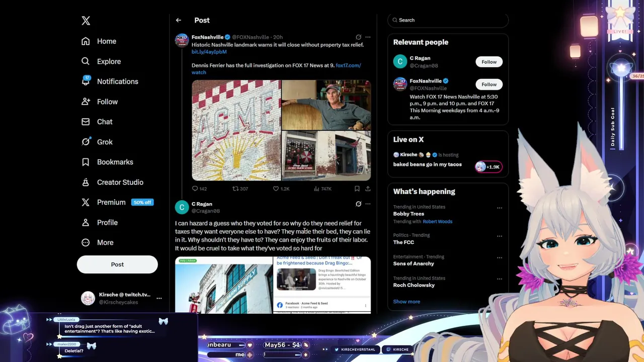644x362 pixels.
Task: Open @Cragan08 handle in Relevant people
Action: 424,65
